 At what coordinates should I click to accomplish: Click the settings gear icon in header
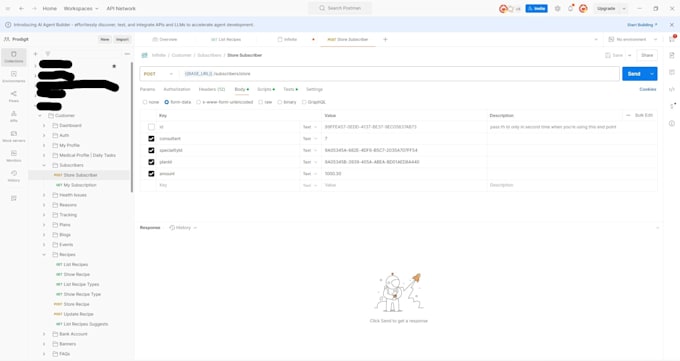[558, 8]
